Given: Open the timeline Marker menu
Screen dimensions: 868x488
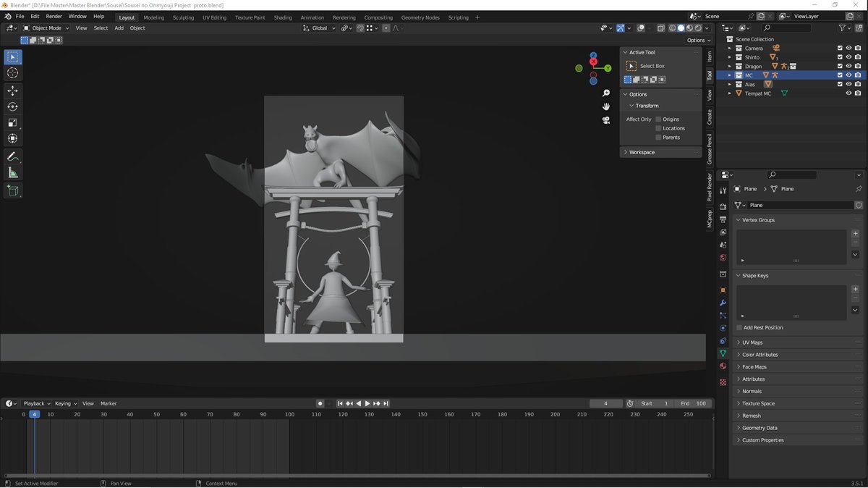Looking at the screenshot, I should (x=109, y=403).
